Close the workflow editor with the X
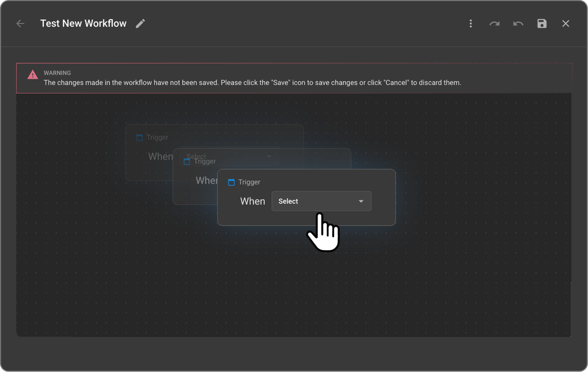Image resolution: width=588 pixels, height=372 pixels. [x=565, y=23]
